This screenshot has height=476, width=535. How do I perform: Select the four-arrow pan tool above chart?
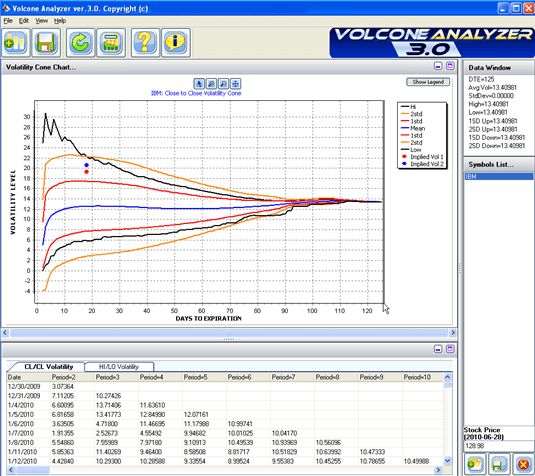[x=235, y=84]
